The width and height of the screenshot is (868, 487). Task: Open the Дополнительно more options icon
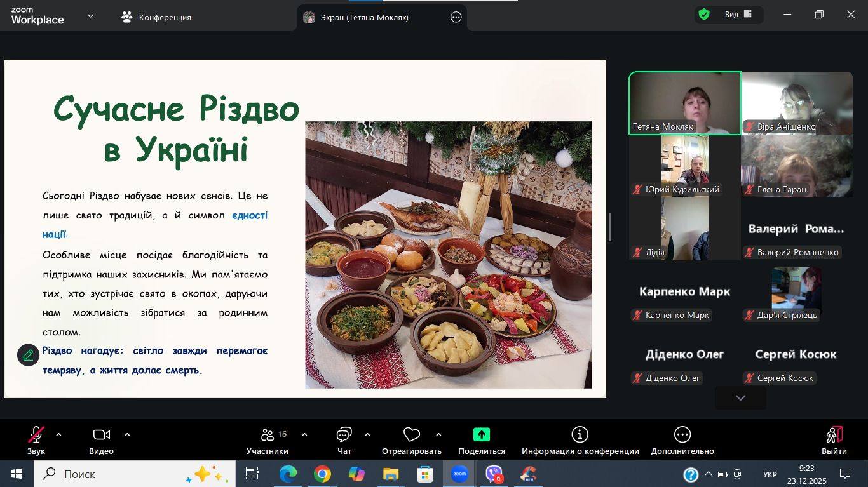(x=682, y=434)
